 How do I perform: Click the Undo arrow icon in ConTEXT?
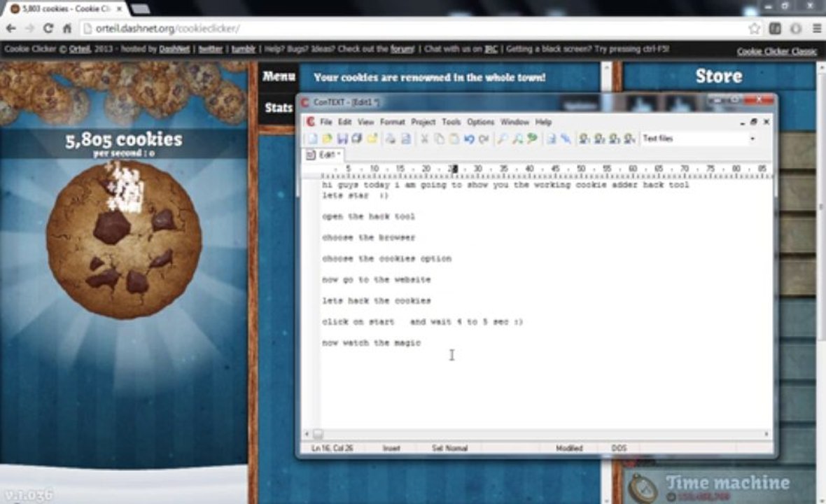click(469, 139)
